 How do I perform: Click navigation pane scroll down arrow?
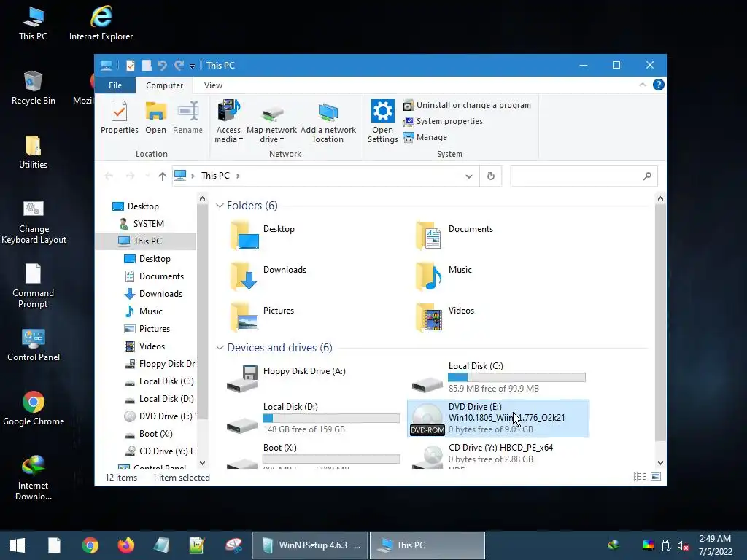click(203, 462)
